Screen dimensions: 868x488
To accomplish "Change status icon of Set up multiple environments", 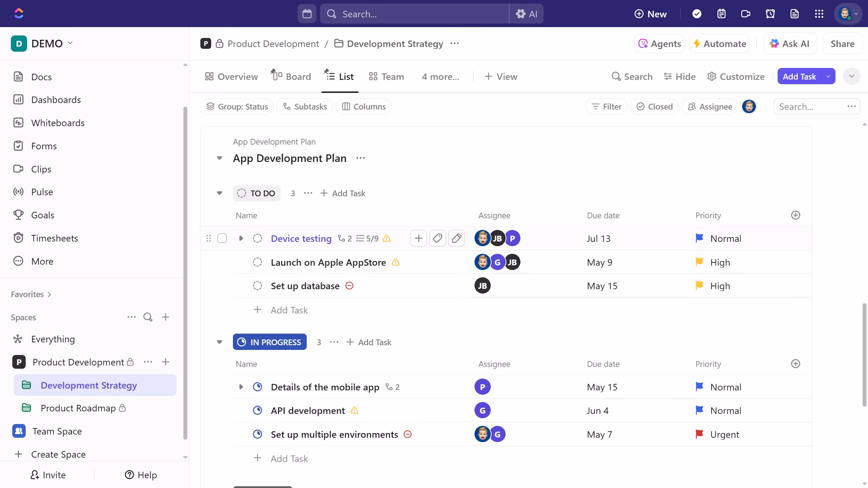I will point(258,434).
